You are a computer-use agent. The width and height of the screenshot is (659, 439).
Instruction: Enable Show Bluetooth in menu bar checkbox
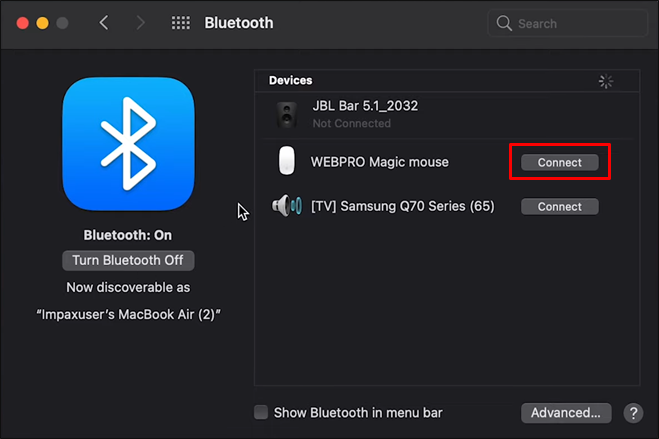coord(261,413)
